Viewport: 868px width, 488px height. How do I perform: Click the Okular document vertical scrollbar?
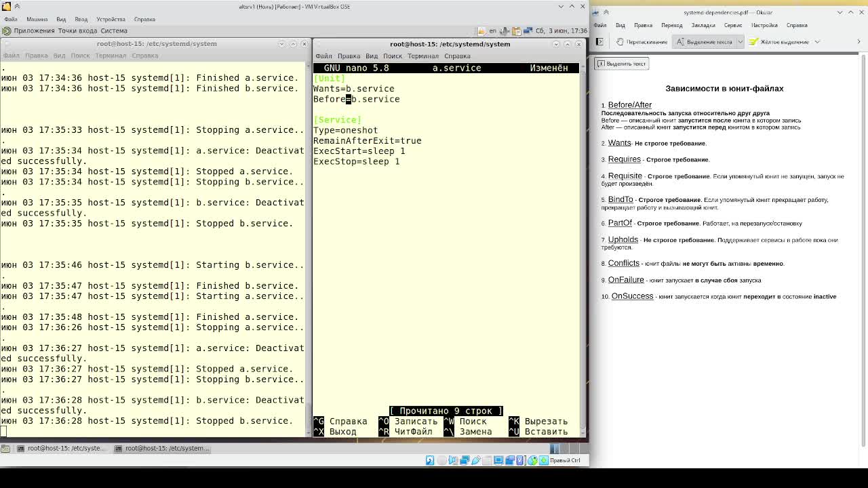[x=863, y=251]
